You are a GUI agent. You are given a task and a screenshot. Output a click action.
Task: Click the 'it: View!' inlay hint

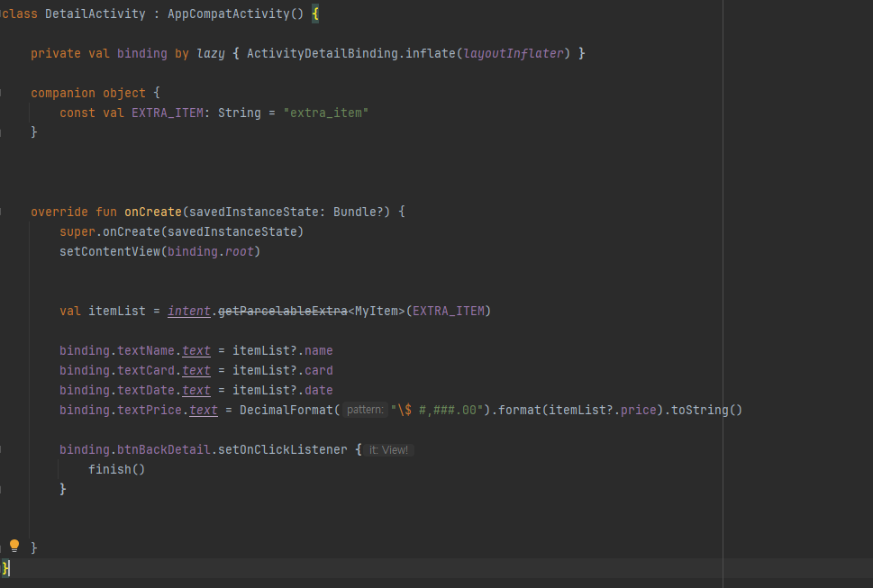(388, 450)
